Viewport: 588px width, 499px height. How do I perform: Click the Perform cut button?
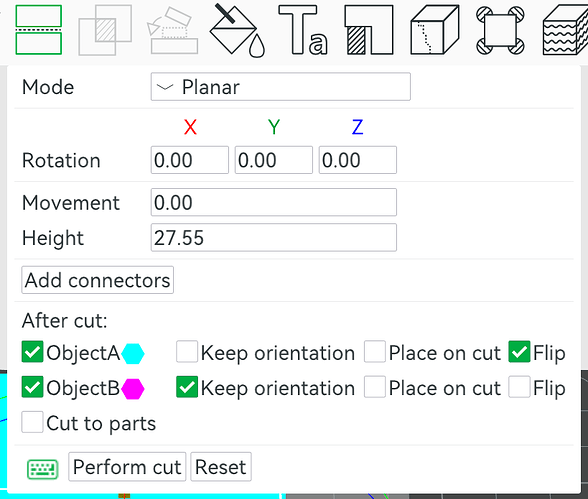point(127,467)
